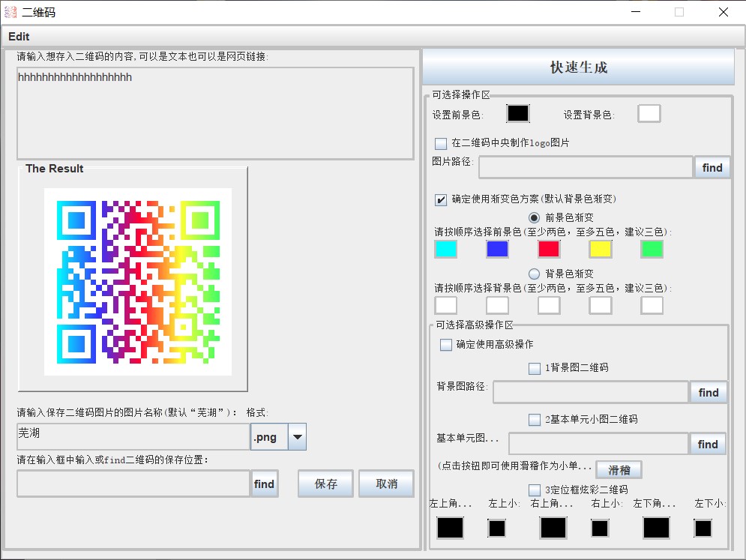This screenshot has width=746, height=560.
Task: Uncheck the gradient color scheme checkbox (确定使用渐变色方案)
Action: (x=441, y=199)
